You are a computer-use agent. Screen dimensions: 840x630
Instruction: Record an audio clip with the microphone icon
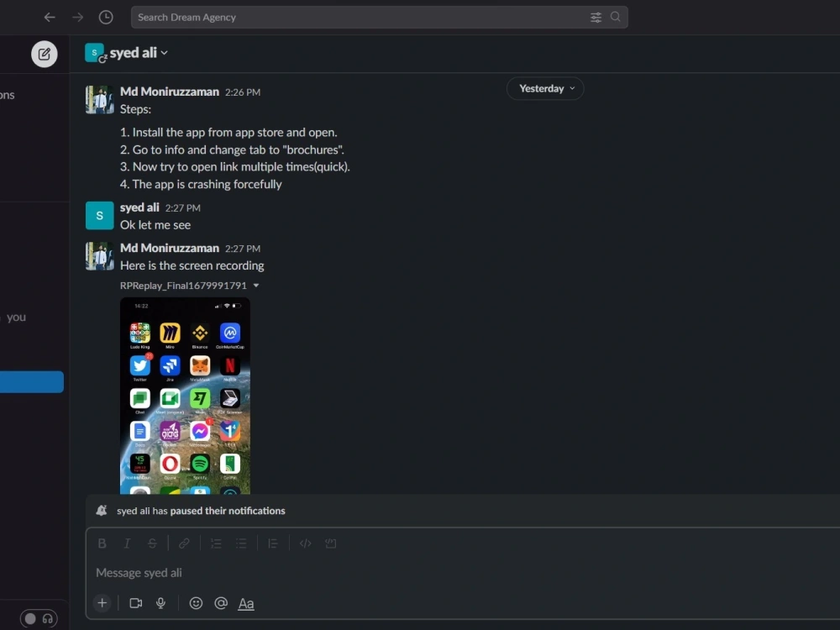(x=160, y=603)
